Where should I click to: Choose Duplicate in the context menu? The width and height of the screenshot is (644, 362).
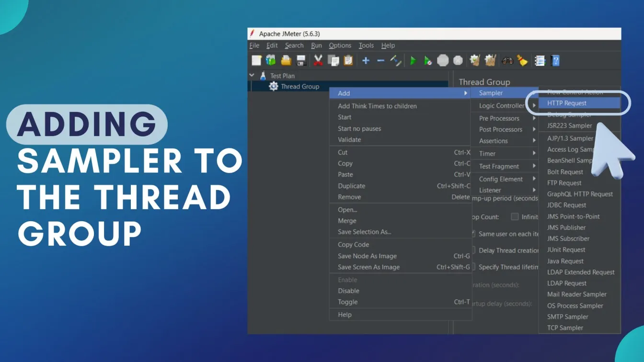[400, 186]
